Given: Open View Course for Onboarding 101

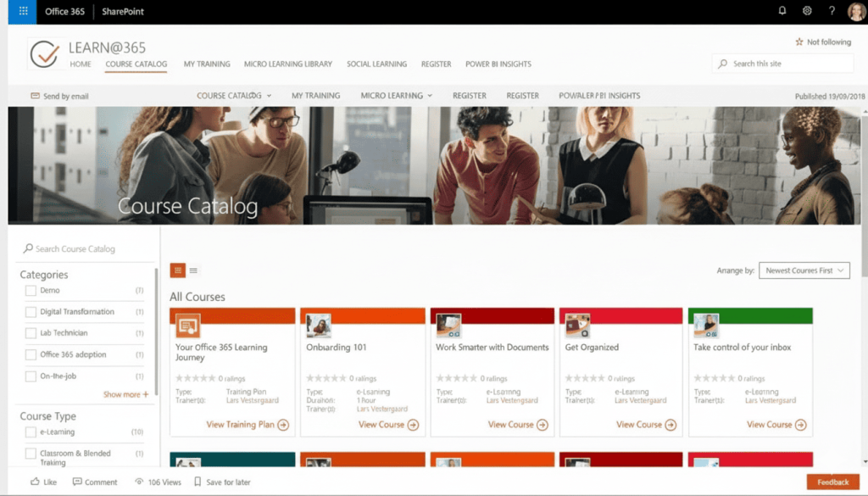Looking at the screenshot, I should (388, 425).
